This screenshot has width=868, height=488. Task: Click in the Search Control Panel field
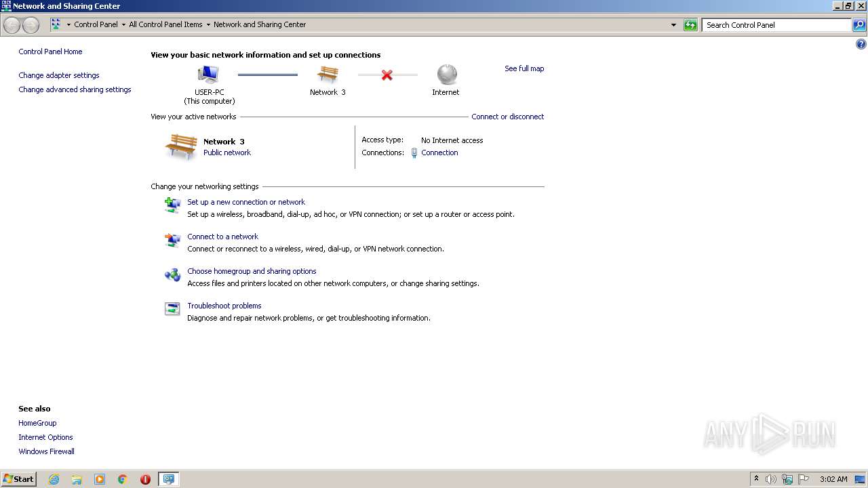tap(777, 25)
